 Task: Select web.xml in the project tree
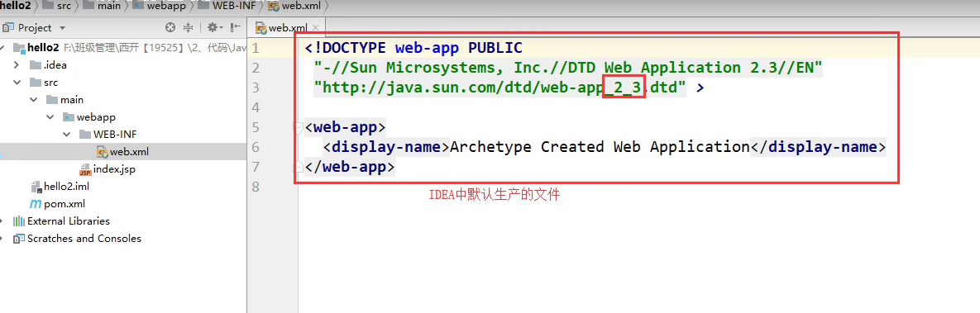(123, 152)
